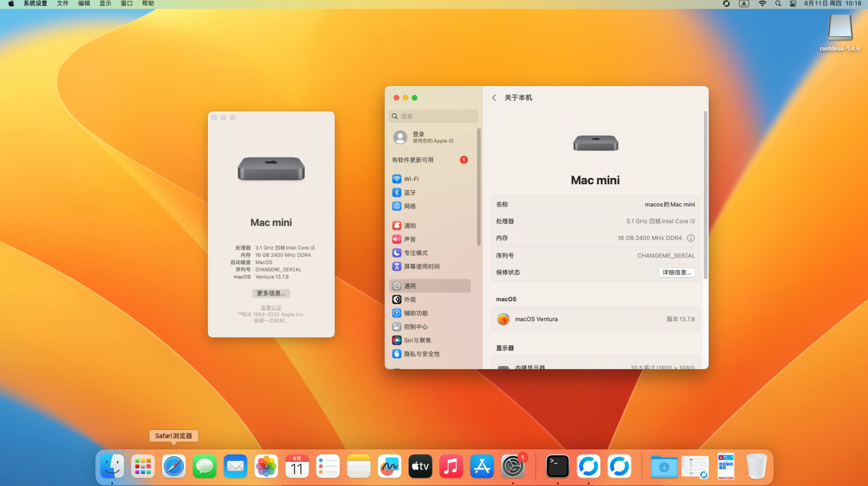Click 版本 13.7.8 in the settings window
The height and width of the screenshot is (486, 868).
tap(681, 319)
